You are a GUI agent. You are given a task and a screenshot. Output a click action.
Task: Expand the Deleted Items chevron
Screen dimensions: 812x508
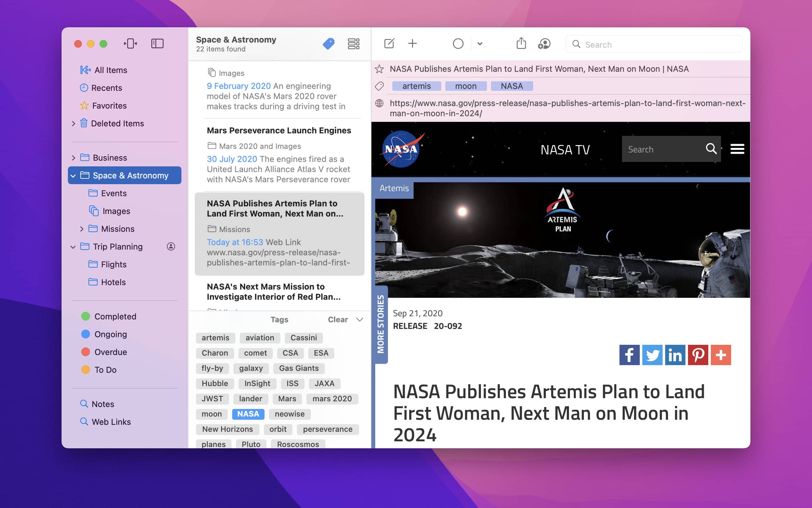coord(74,124)
